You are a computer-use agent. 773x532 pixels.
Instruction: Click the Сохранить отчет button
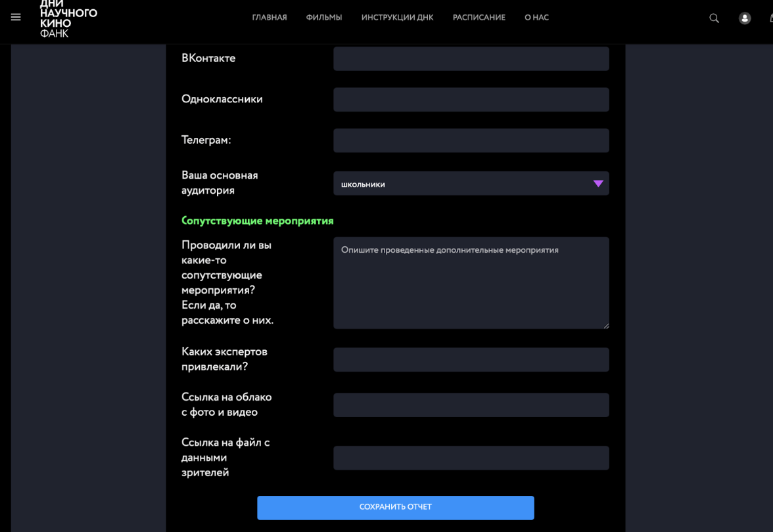[x=396, y=508]
